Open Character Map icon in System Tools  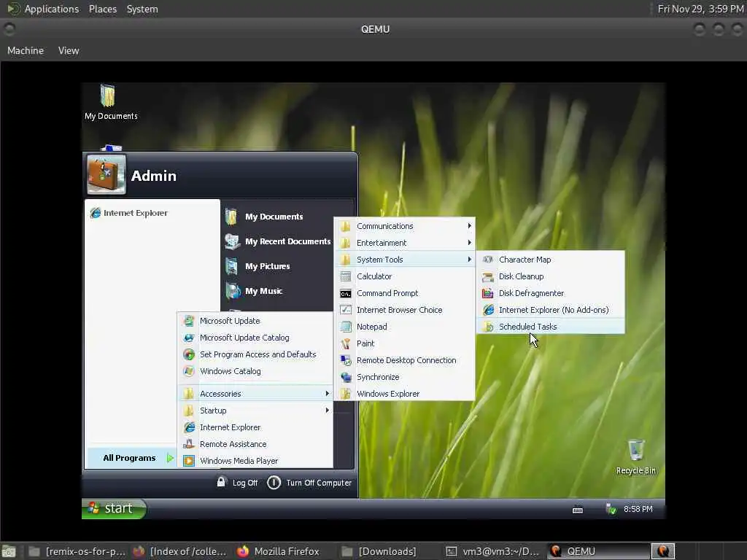coord(487,260)
